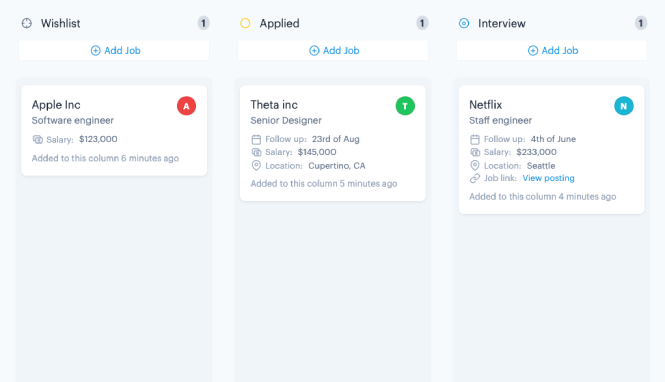
Task: Click the location pin icon on Netflix card
Action: tap(475, 166)
